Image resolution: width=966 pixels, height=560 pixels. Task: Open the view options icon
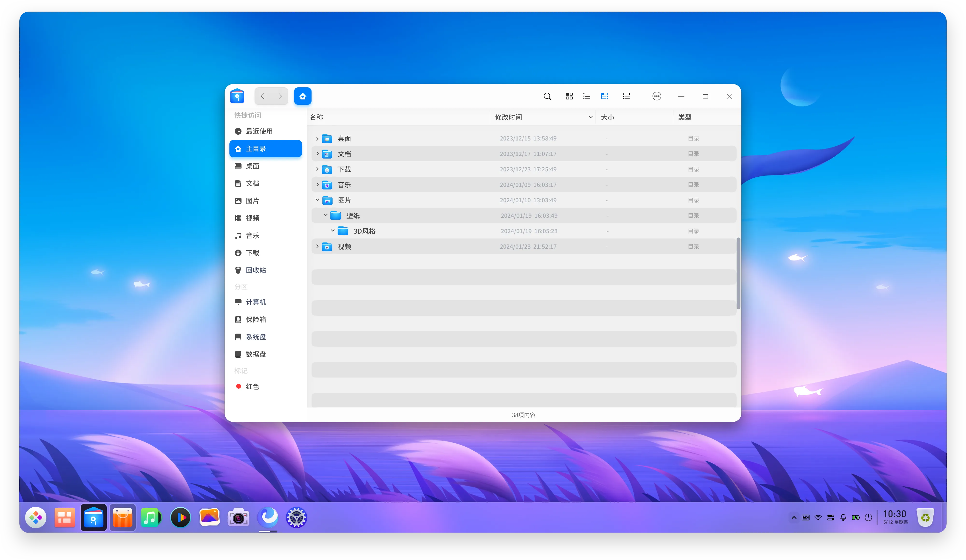[x=626, y=96]
